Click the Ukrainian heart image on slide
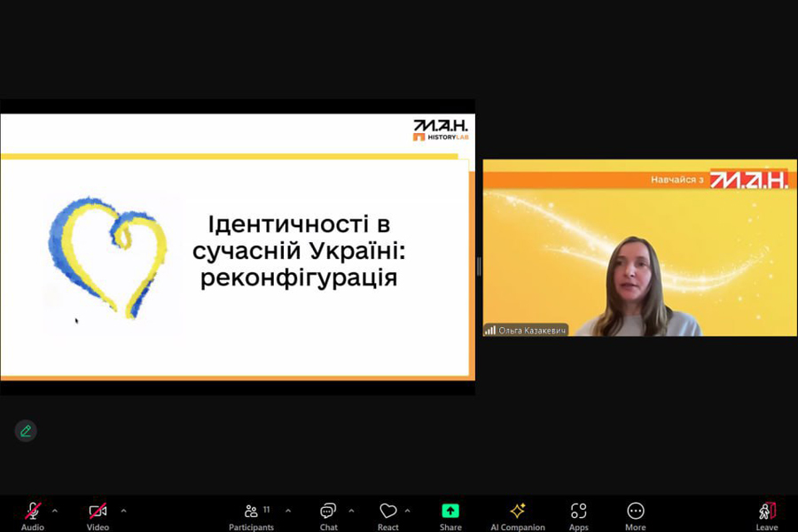 click(x=108, y=257)
